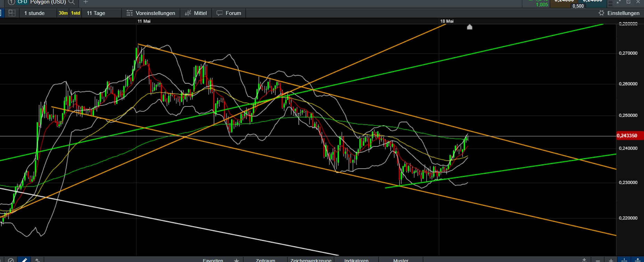This screenshot has width=644, height=262.
Task: Click the Voreinstellungen sliders icon
Action: point(130,13)
